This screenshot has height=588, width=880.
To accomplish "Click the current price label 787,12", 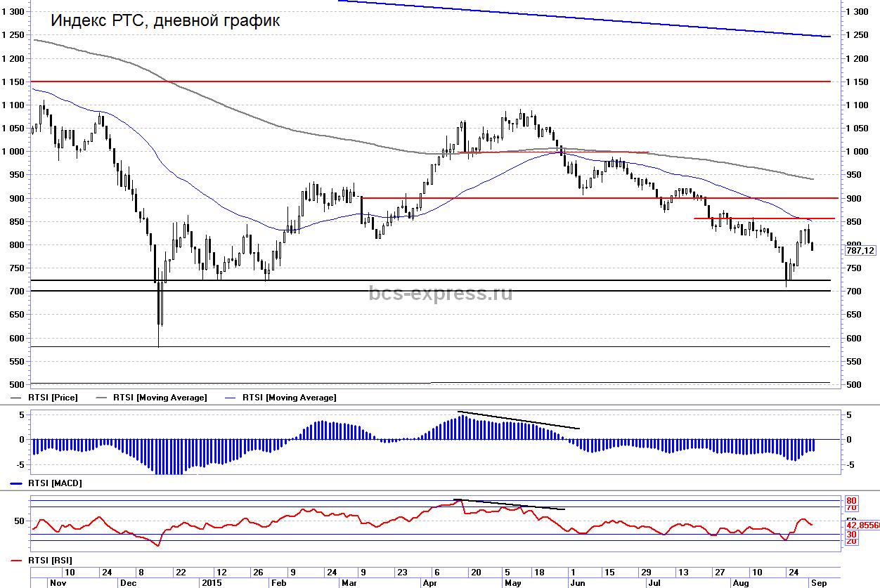I will pyautogui.click(x=861, y=250).
